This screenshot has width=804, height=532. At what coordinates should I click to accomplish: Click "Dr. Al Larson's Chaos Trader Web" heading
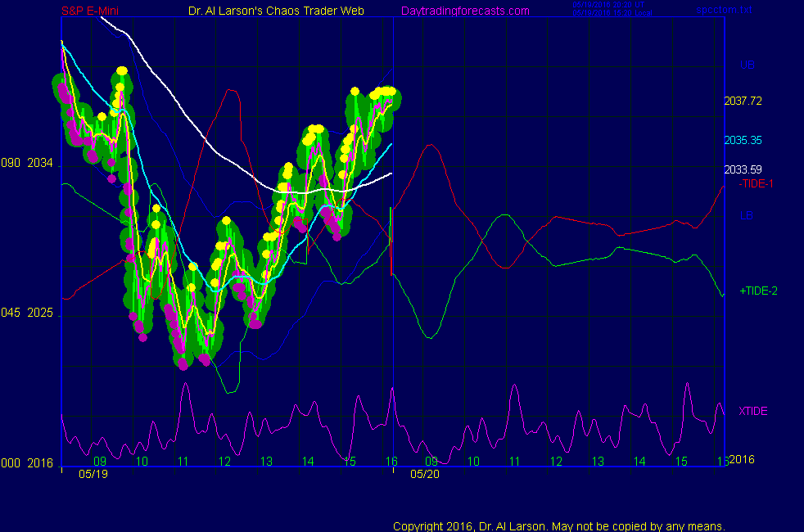point(276,11)
